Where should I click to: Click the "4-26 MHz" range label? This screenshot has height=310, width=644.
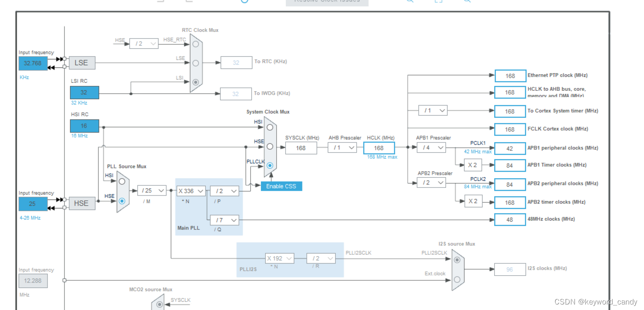(30, 218)
